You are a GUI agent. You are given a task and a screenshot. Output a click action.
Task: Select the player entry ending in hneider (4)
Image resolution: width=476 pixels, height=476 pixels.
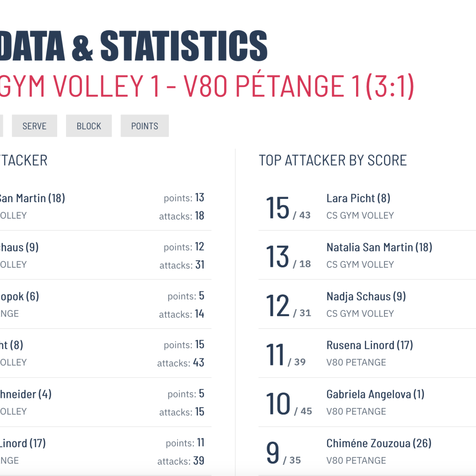[26, 395]
